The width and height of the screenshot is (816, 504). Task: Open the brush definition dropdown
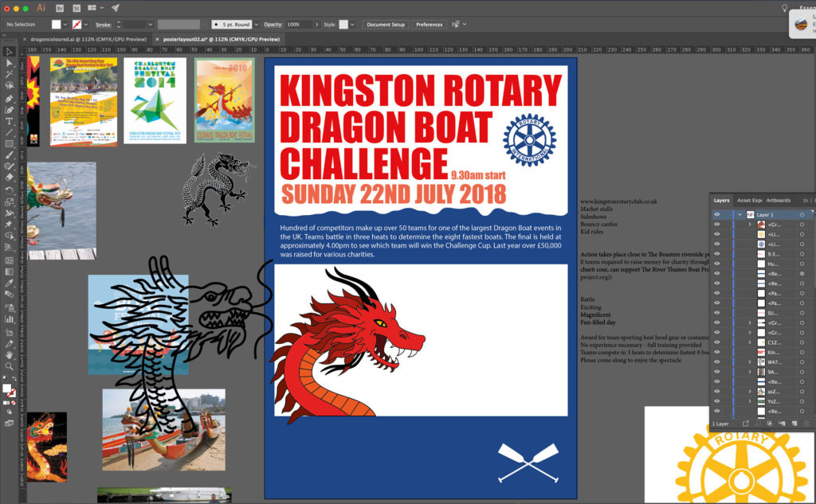pos(256,25)
